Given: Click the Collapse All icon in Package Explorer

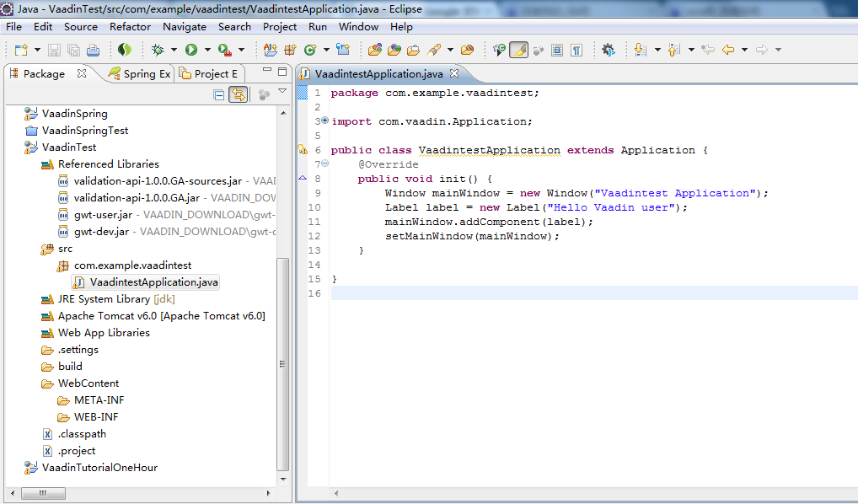Looking at the screenshot, I should [219, 94].
